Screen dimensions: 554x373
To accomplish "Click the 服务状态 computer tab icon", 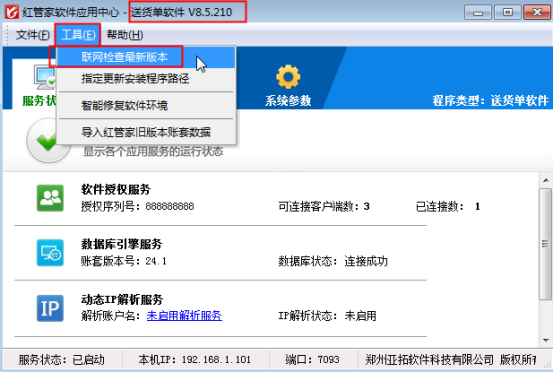I will pyautogui.click(x=45, y=77).
